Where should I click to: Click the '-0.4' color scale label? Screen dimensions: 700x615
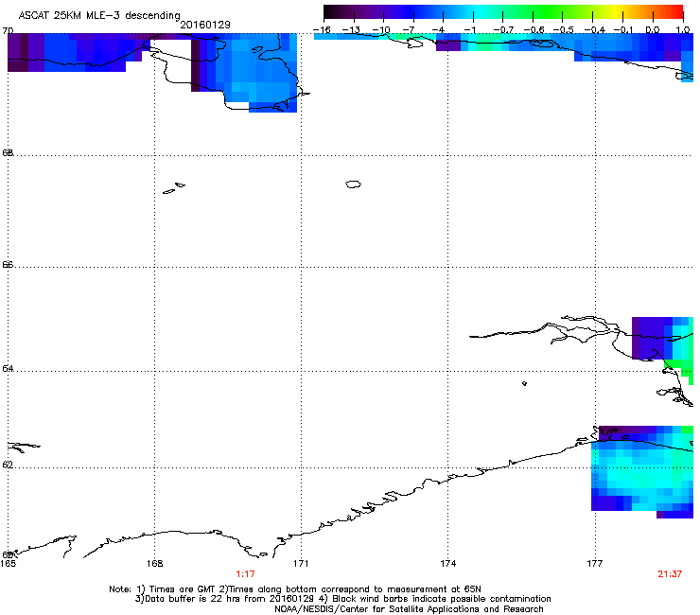(x=595, y=30)
